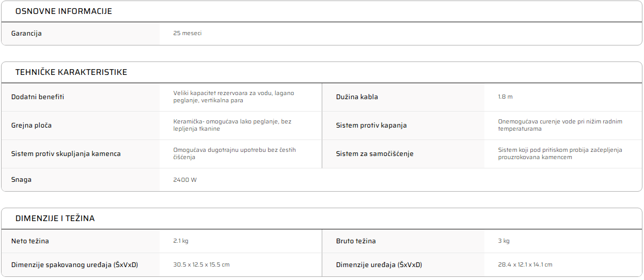Image resolution: width=644 pixels, height=280 pixels.
Task: Select the Bruto težina label
Action: click(x=356, y=241)
